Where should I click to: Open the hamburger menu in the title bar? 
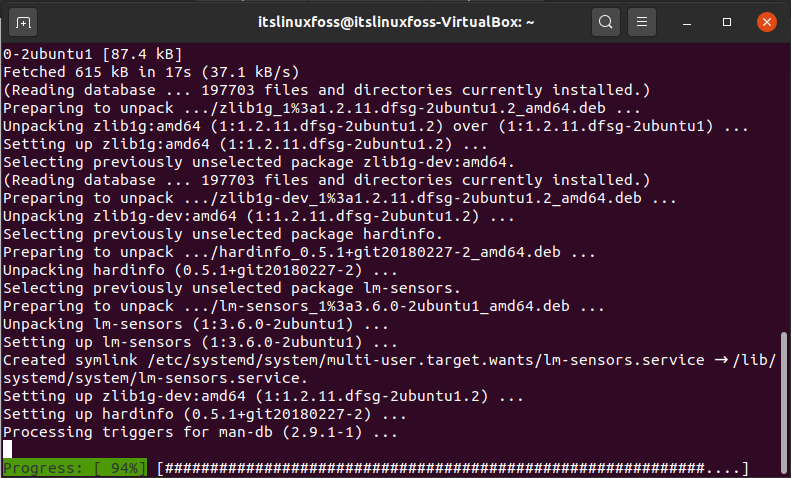(x=642, y=22)
